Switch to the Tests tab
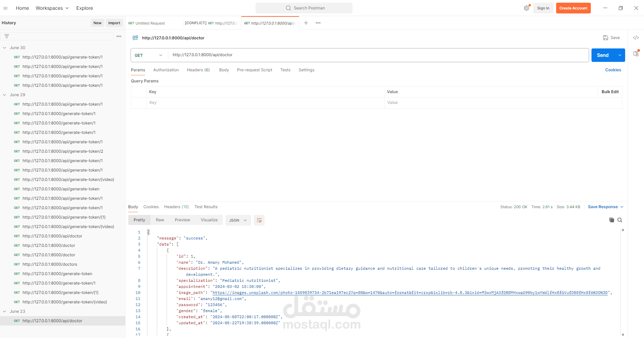Image resolution: width=644 pixels, height=338 pixels. click(285, 70)
